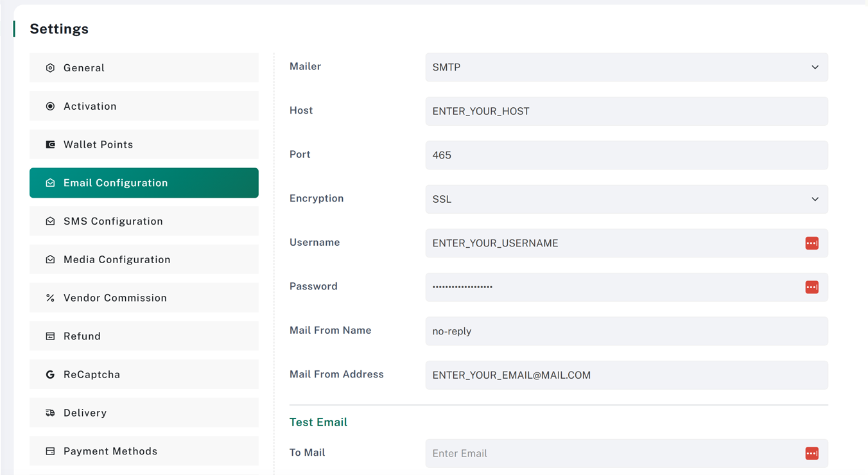The image size is (868, 475).
Task: Click the red password-manager icon in Username field
Action: [812, 243]
